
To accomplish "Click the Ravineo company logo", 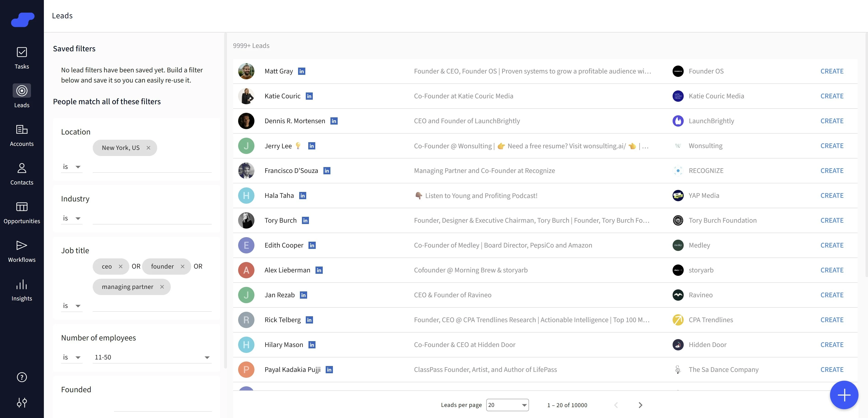I will click(x=678, y=295).
